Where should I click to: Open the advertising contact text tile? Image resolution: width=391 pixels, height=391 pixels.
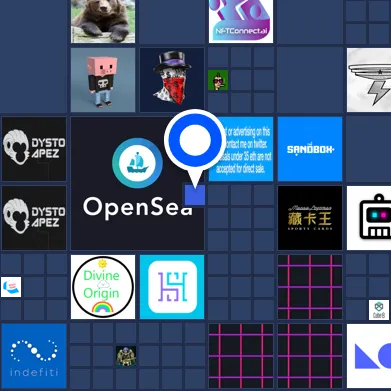241,149
